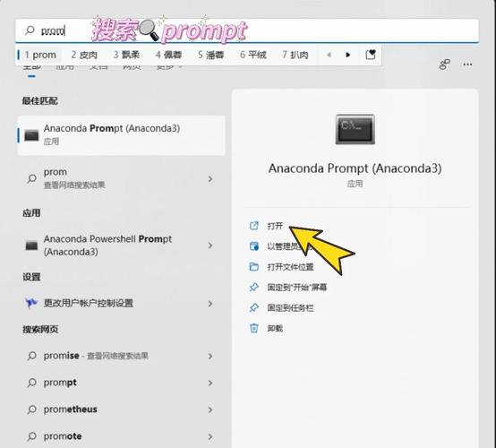496x448 pixels.
Task: Pick IME candidate number 3
Action: [x=126, y=55]
